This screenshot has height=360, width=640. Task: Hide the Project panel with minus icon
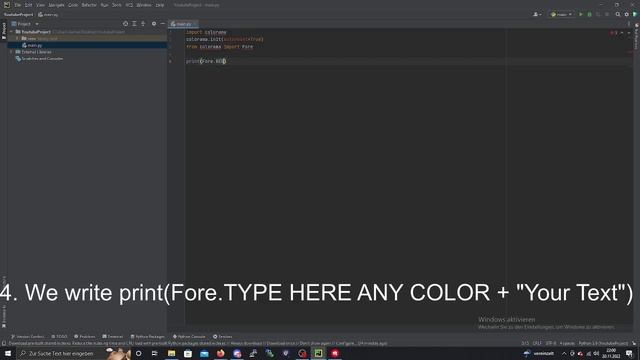(162, 24)
